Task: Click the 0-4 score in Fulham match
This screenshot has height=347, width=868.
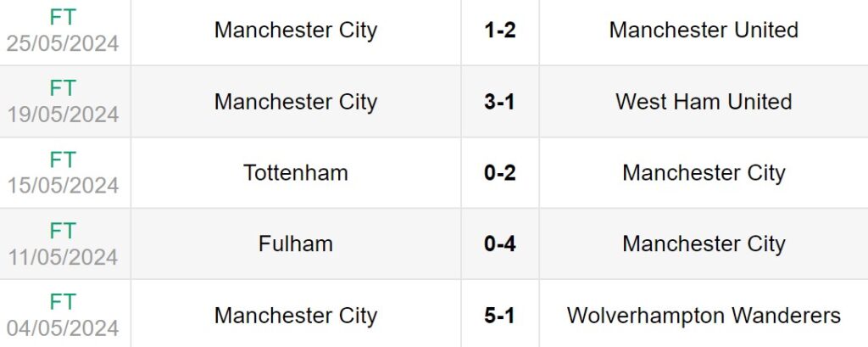Action: (500, 244)
